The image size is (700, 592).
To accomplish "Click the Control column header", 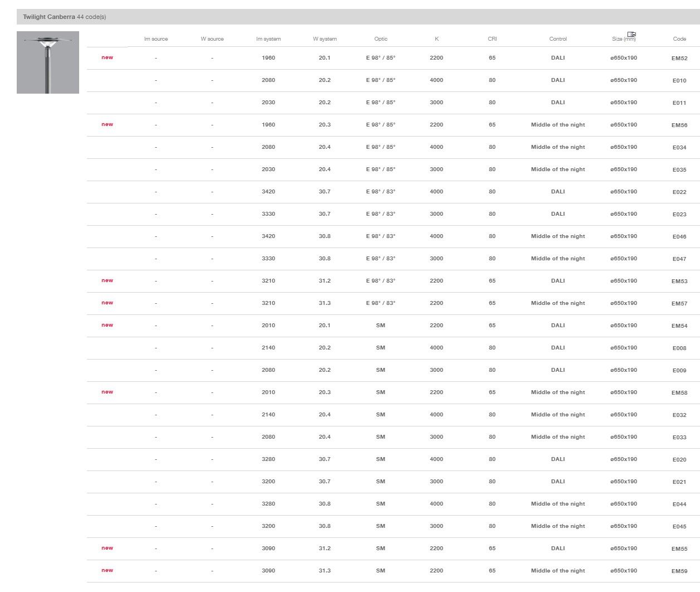I will [x=557, y=39].
